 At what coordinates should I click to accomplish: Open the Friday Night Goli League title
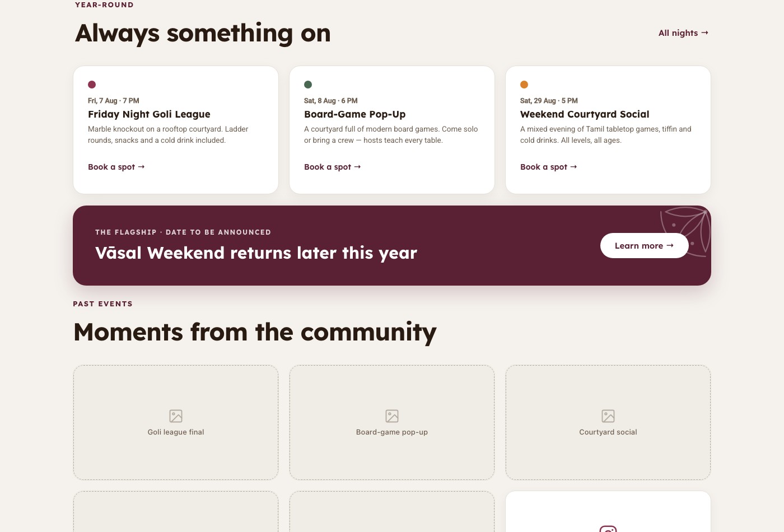[x=149, y=114]
